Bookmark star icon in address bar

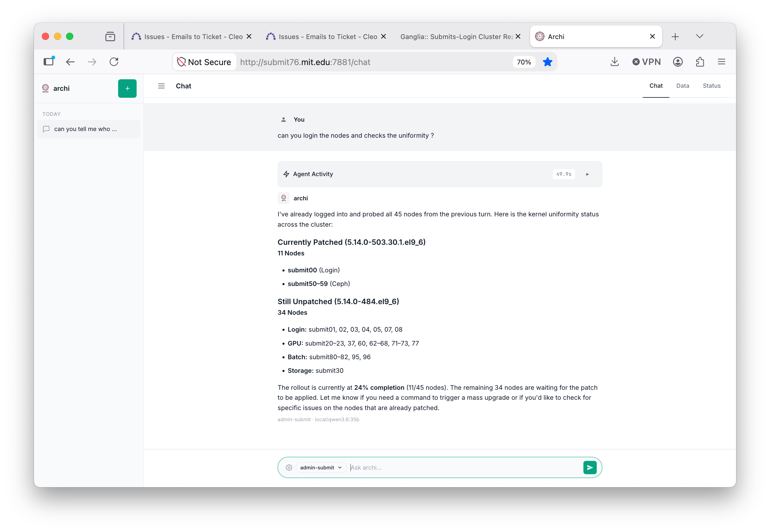[x=547, y=62]
